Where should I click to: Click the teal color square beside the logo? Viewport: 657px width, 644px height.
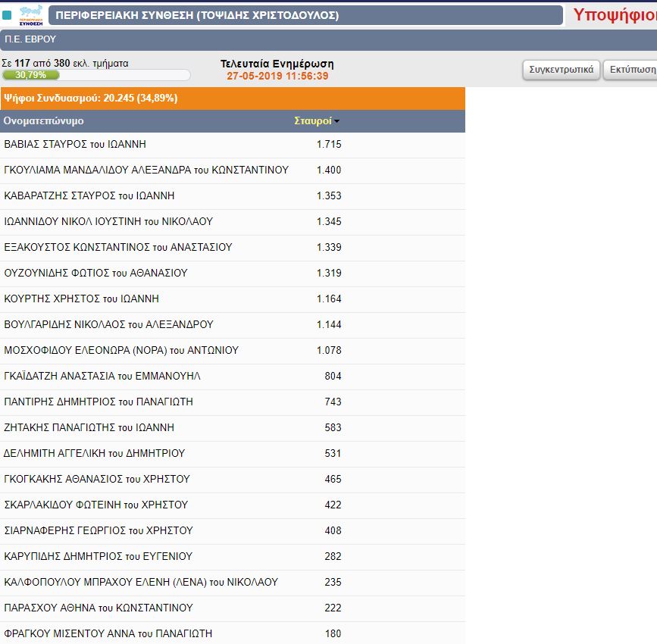pyautogui.click(x=7, y=15)
